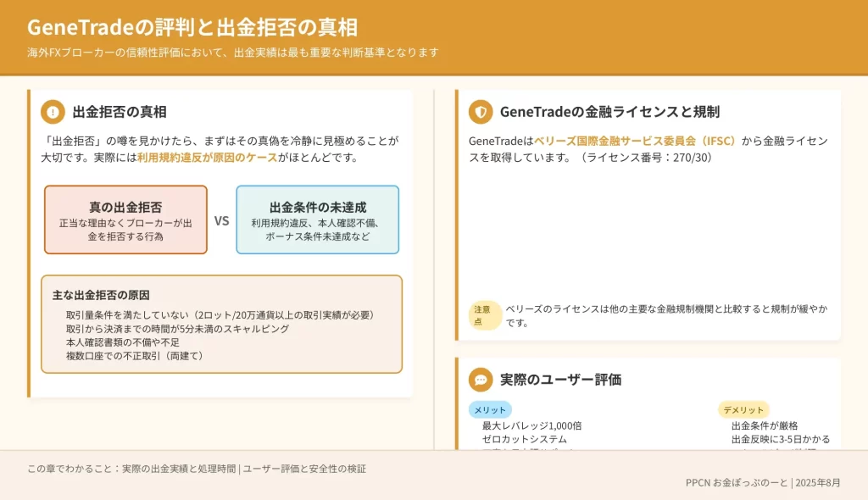Click the footer text ユーザー評価と安全性の検証
868x500 pixels.
(304, 469)
